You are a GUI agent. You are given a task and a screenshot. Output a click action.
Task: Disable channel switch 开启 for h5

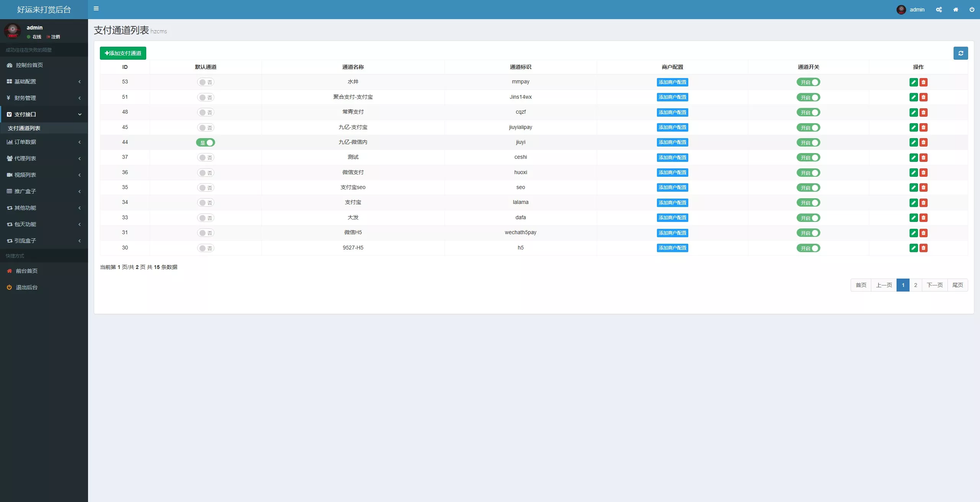click(808, 248)
